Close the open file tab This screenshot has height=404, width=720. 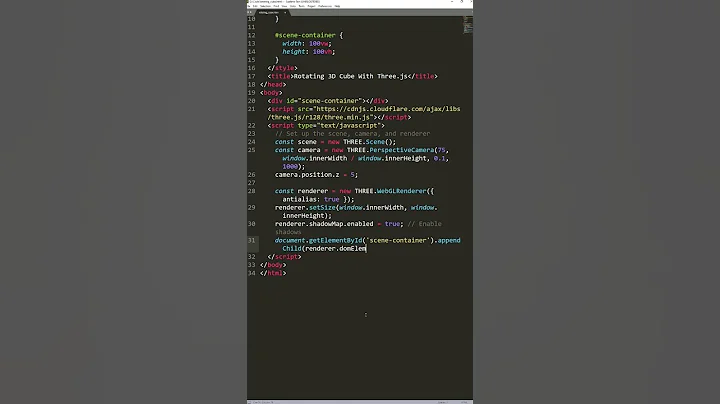(285, 12)
